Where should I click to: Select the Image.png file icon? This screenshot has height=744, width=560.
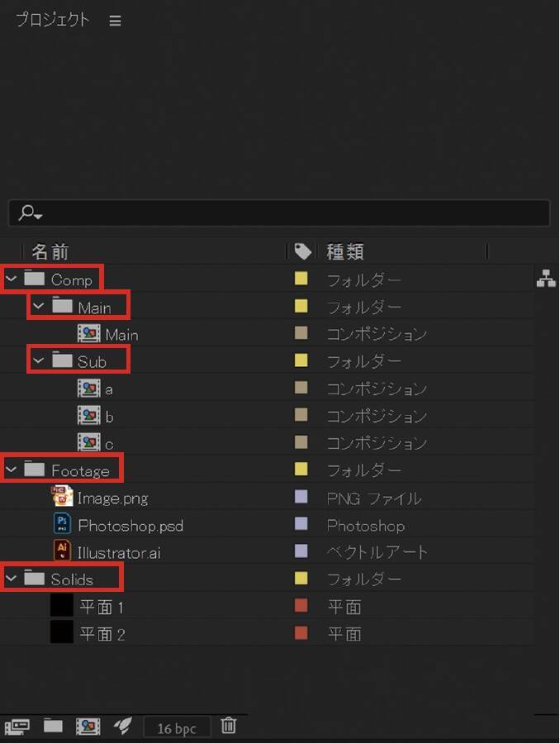(62, 496)
